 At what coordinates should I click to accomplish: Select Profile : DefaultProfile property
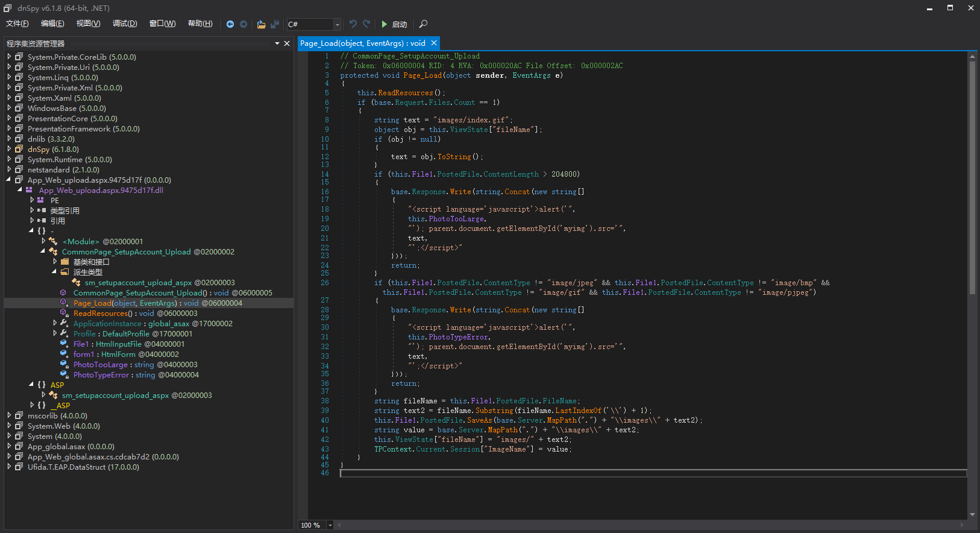tap(133, 333)
